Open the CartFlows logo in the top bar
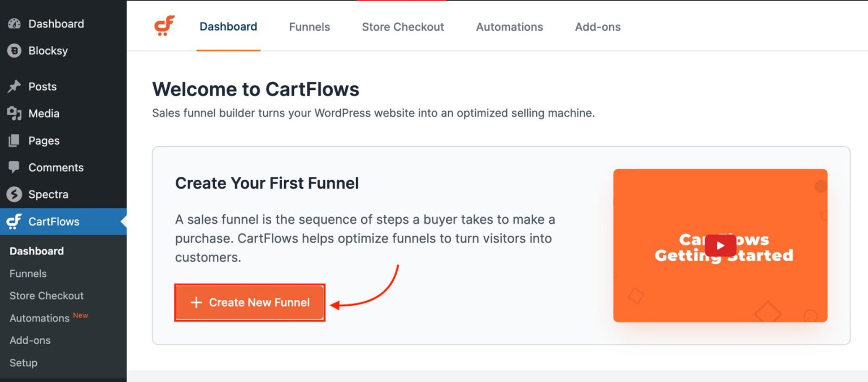 tap(163, 26)
